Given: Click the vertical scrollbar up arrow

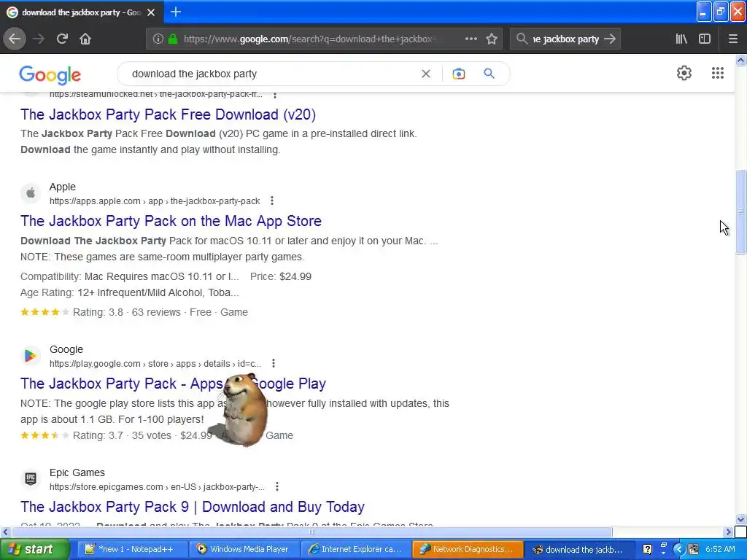Looking at the screenshot, I should click(x=740, y=60).
